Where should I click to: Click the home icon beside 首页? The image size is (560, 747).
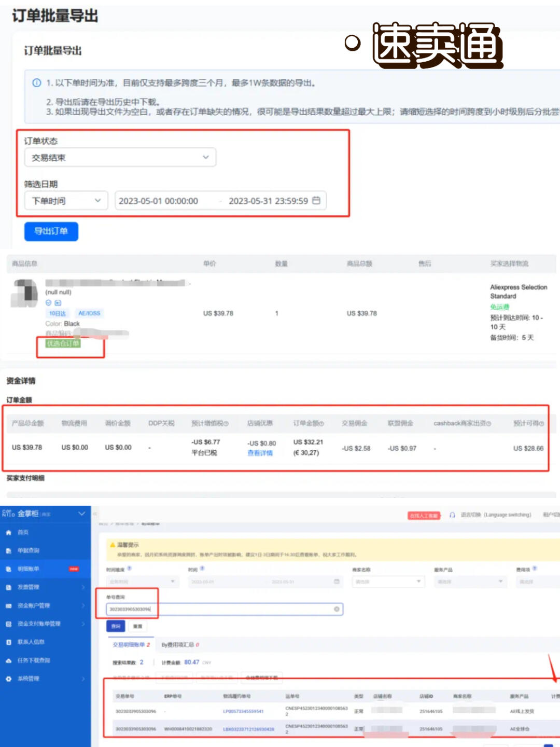click(8, 532)
